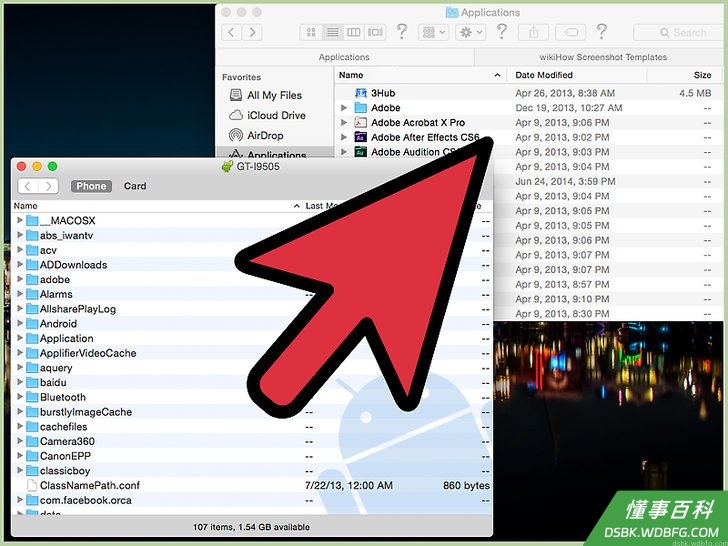The width and height of the screenshot is (728, 546).
Task: Switch Finder to column view
Action: [354, 32]
